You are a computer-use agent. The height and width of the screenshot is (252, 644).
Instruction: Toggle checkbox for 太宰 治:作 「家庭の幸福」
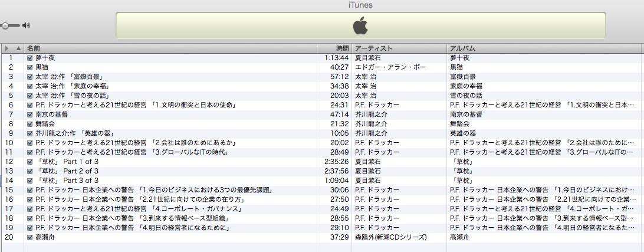coord(29,86)
